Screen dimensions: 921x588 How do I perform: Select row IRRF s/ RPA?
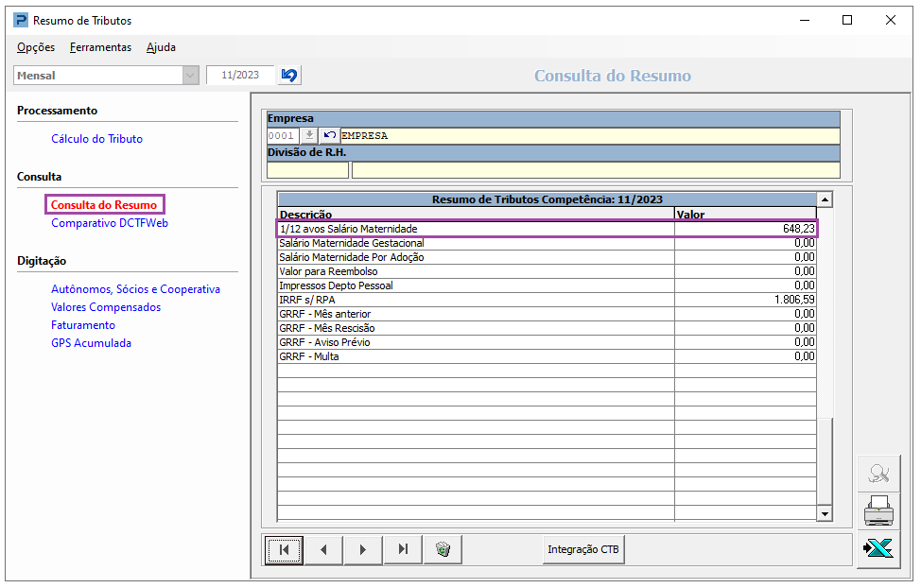(x=547, y=300)
